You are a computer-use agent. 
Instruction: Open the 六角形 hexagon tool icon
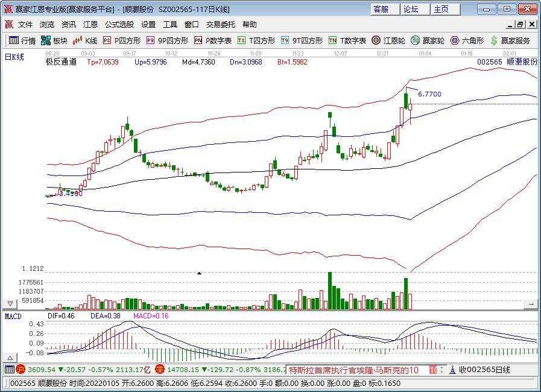point(455,40)
